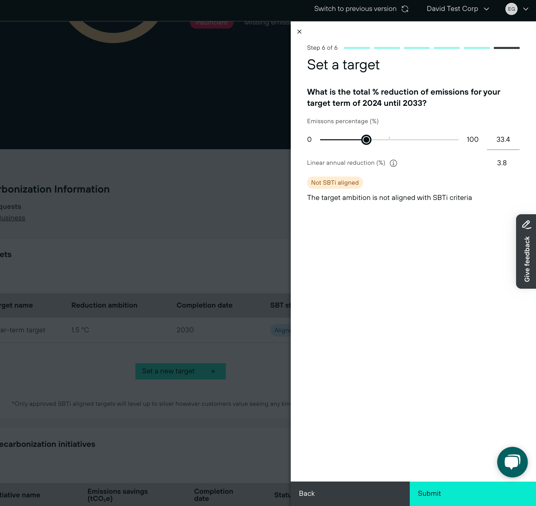Close the Set a target panel
The width and height of the screenshot is (536, 506).
tap(299, 32)
